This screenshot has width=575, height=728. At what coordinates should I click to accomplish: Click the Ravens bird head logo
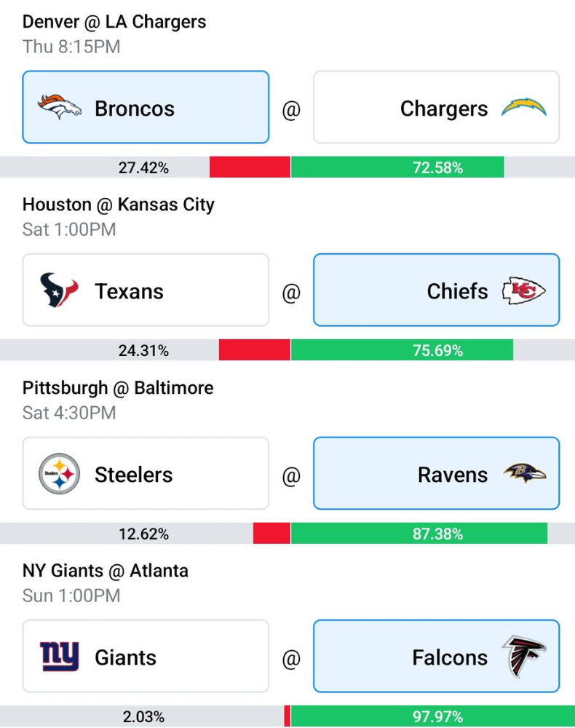click(525, 473)
